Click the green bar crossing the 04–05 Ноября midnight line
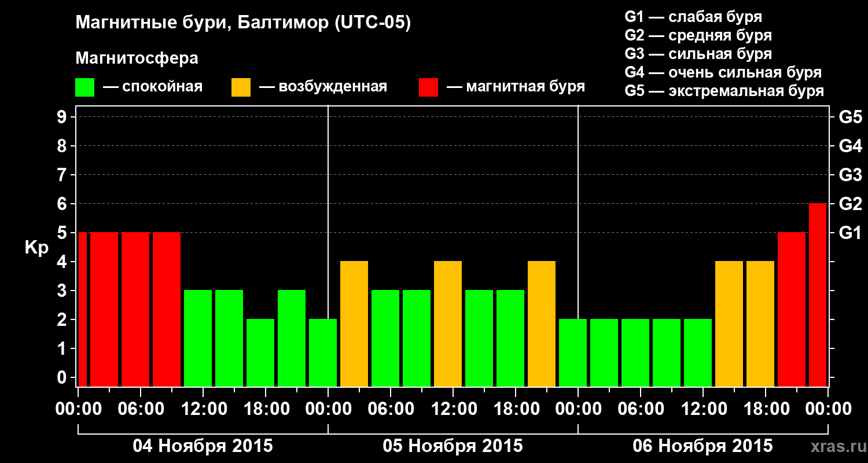868x463 pixels. [323, 352]
